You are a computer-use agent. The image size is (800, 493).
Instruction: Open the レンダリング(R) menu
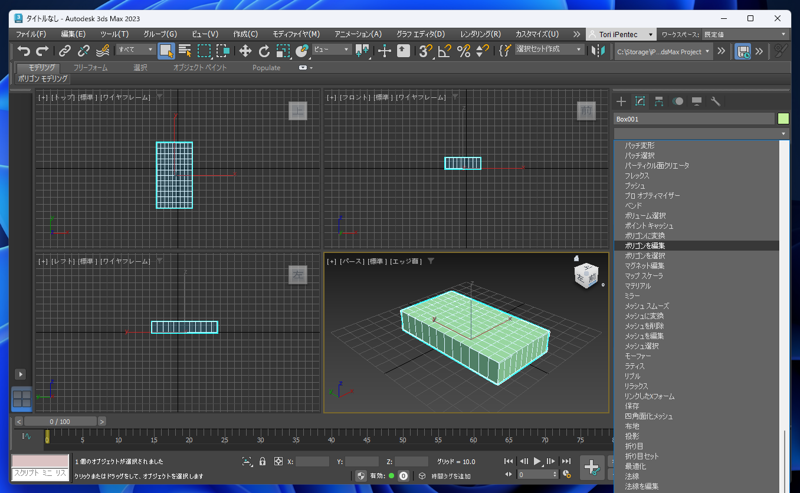click(x=480, y=34)
